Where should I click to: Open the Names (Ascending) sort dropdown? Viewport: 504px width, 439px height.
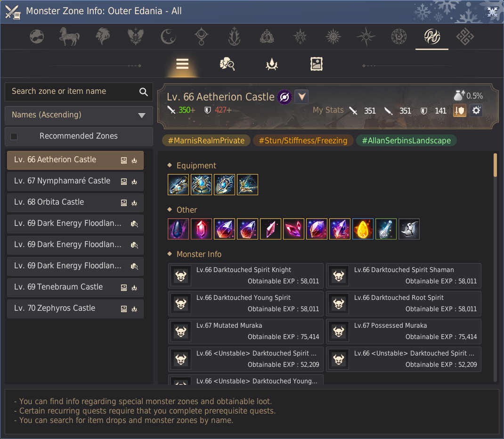(x=79, y=115)
